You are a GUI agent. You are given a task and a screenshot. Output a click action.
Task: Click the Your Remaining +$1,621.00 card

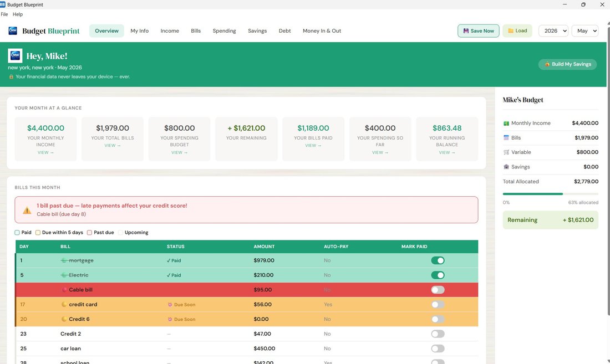(246, 139)
